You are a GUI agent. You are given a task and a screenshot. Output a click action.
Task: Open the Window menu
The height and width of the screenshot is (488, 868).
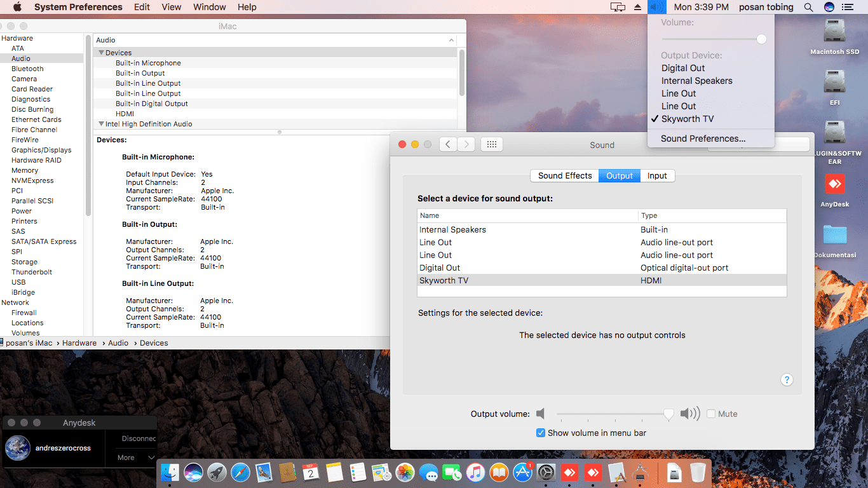(x=209, y=7)
